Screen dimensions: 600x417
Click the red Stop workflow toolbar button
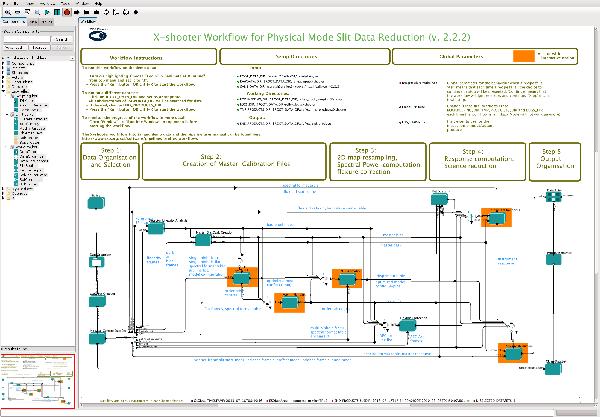[x=66, y=12]
